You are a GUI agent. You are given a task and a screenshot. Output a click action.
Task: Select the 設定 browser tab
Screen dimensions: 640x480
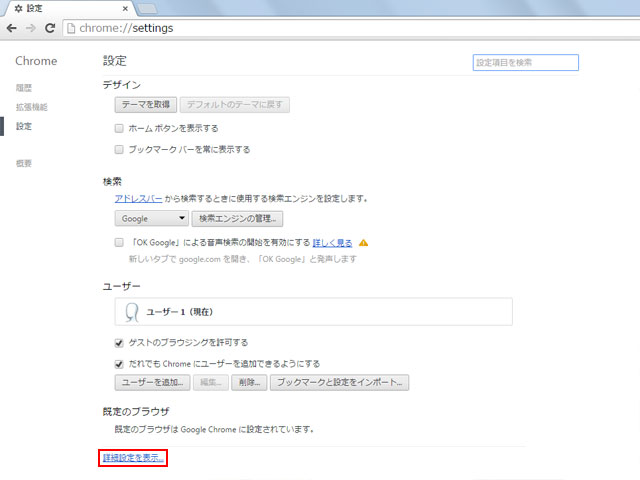coord(70,9)
